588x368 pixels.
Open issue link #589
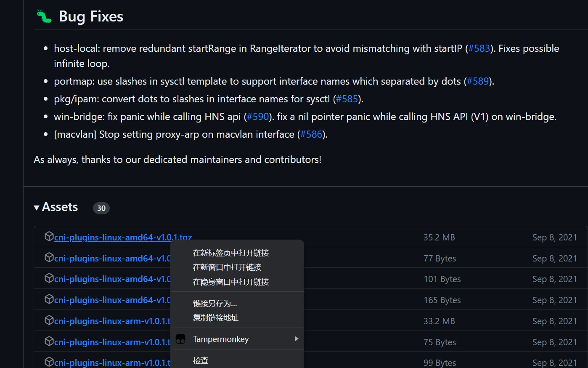coord(478,81)
